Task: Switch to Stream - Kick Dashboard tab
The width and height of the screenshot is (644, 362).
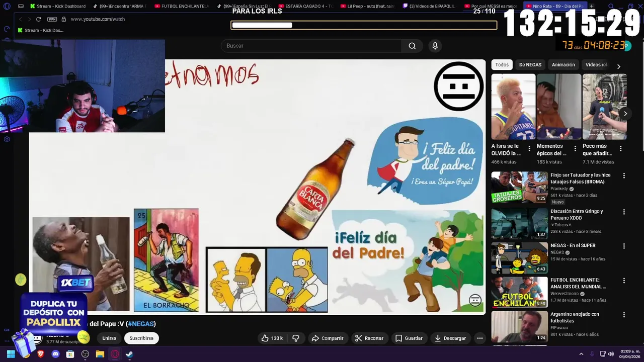Action: (58, 6)
